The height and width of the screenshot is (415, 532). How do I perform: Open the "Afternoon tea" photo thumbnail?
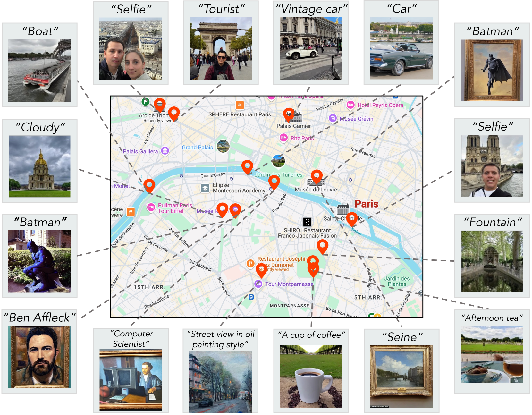(492, 355)
